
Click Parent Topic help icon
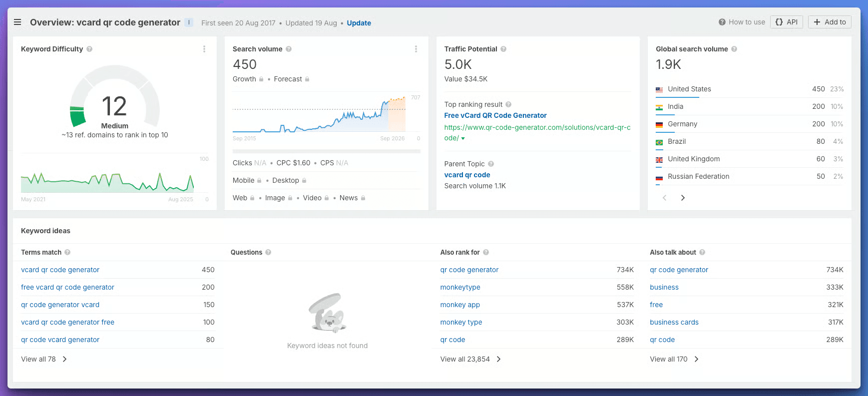pyautogui.click(x=491, y=164)
